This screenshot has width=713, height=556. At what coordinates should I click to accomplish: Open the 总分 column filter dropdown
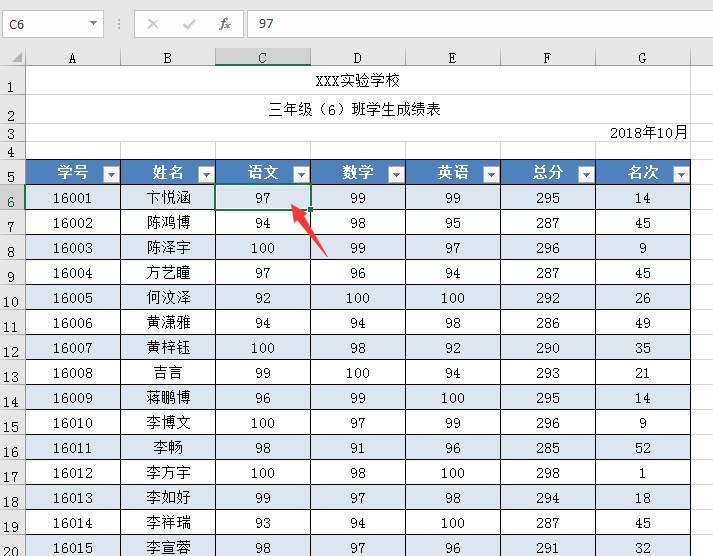[586, 174]
